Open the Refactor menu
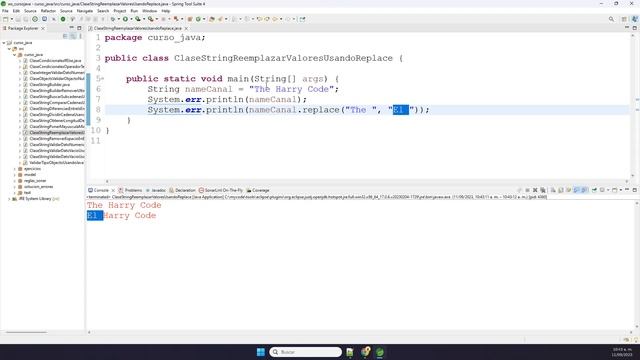The height and width of the screenshot is (360, 640). tap(48, 11)
